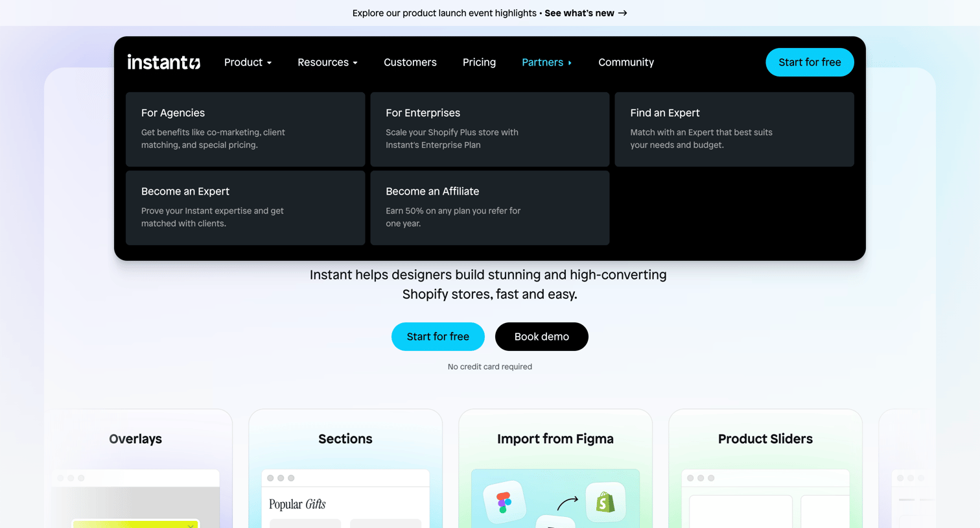This screenshot has width=980, height=528.
Task: Click the Popular Gifts heading in preview
Action: [x=297, y=504]
